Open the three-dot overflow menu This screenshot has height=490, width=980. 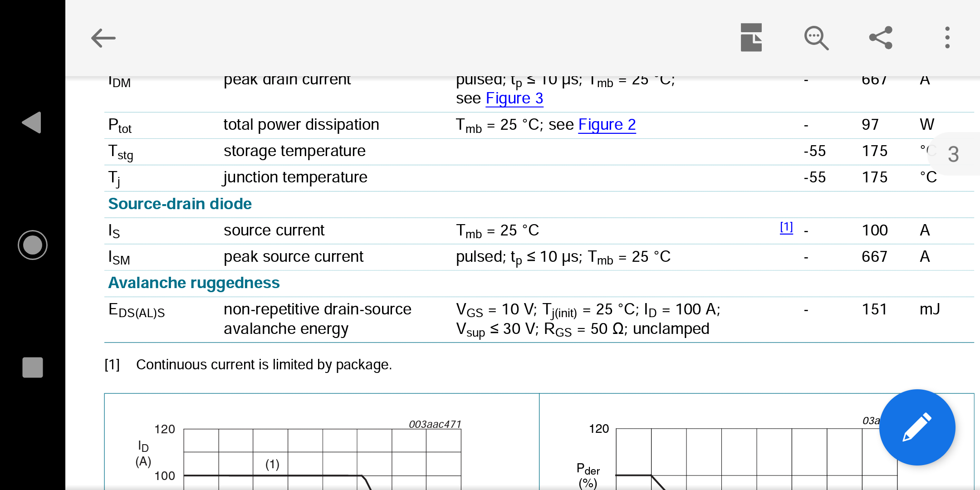[x=947, y=38]
